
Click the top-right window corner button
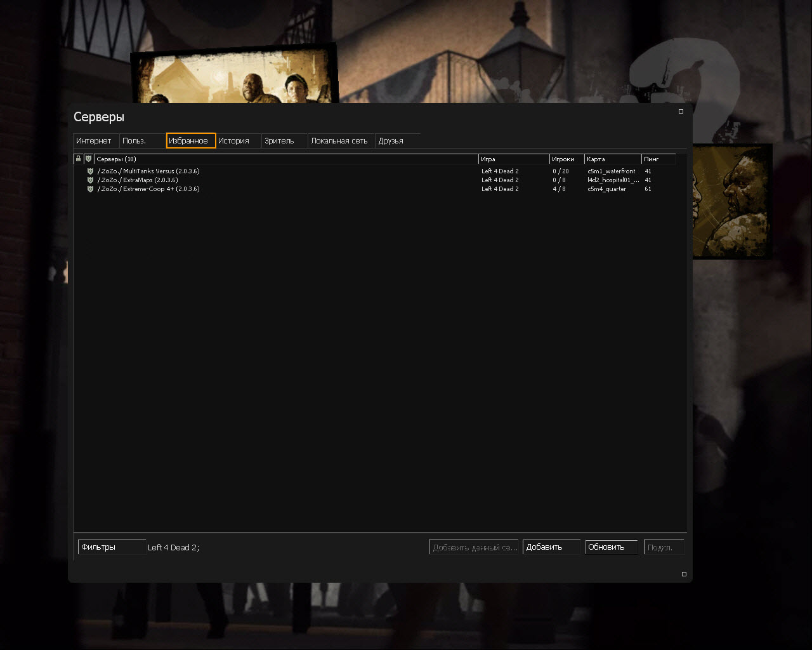coord(681,112)
